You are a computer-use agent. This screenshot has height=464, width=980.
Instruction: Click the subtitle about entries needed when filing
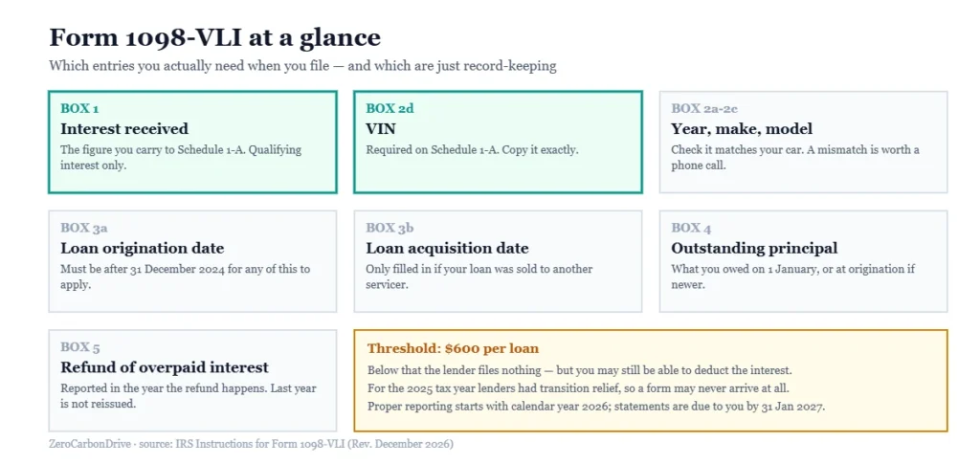[302, 66]
